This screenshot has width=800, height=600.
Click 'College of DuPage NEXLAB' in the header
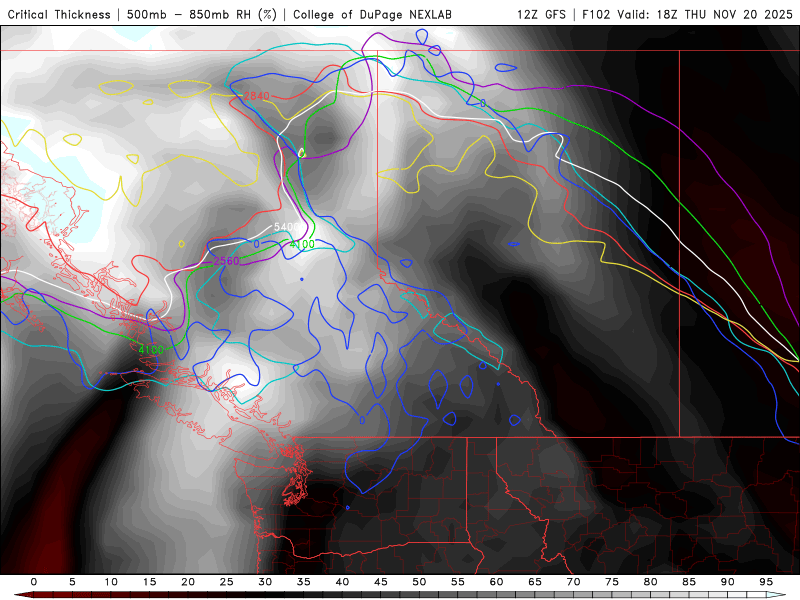372,14
